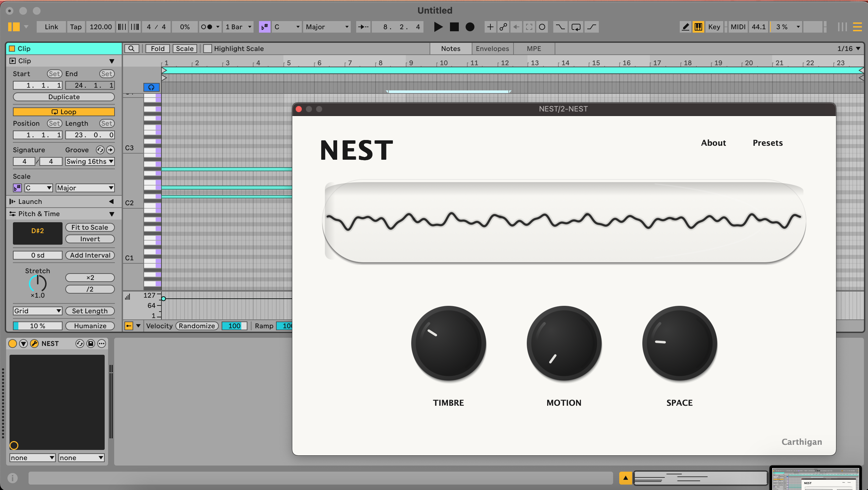This screenshot has height=490, width=868.
Task: Toggle Link button
Action: [51, 27]
